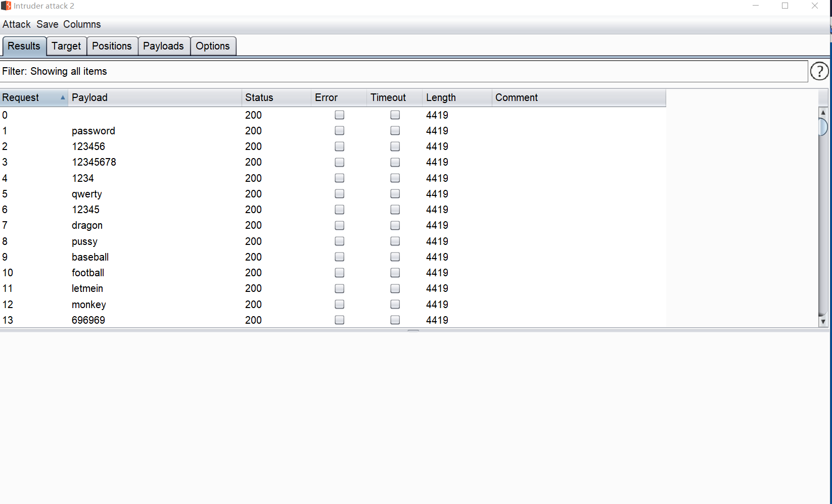This screenshot has width=832, height=504.
Task: Click the 200 status in the monkey row
Action: point(253,305)
